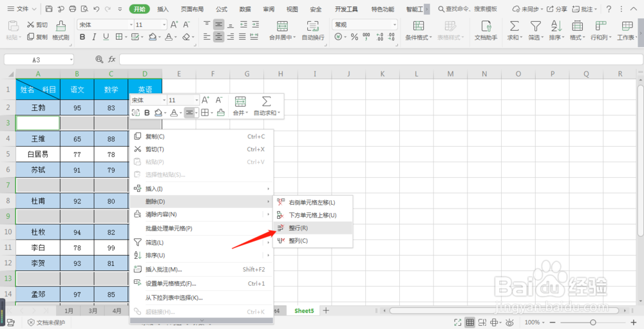Click the formula bar input field
The image size is (644, 329).
point(381,60)
